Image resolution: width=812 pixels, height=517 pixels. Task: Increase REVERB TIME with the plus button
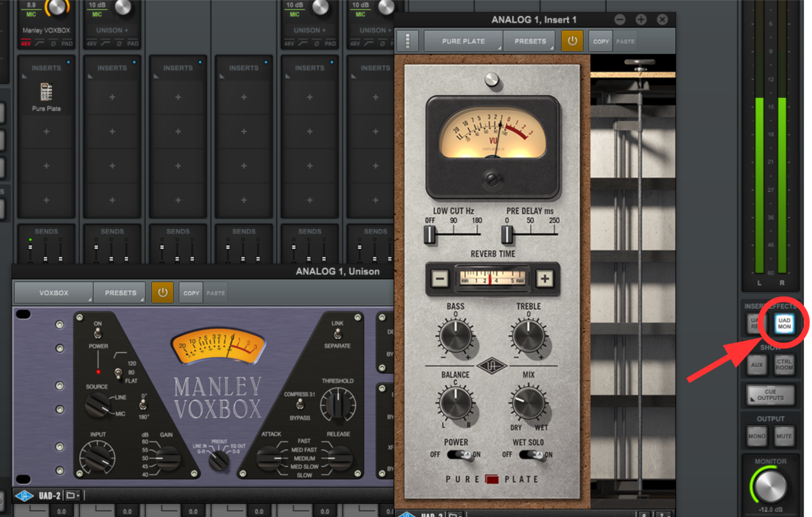[544, 279]
